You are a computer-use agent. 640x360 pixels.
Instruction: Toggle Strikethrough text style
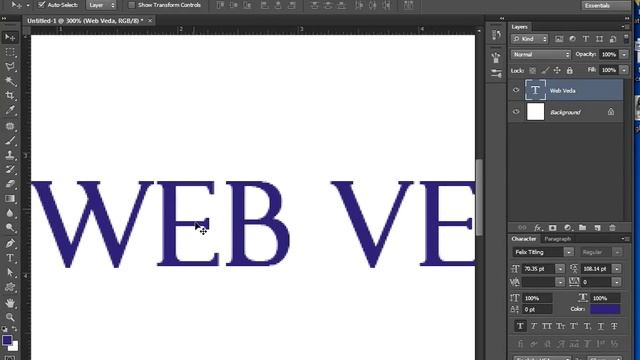[x=614, y=326]
